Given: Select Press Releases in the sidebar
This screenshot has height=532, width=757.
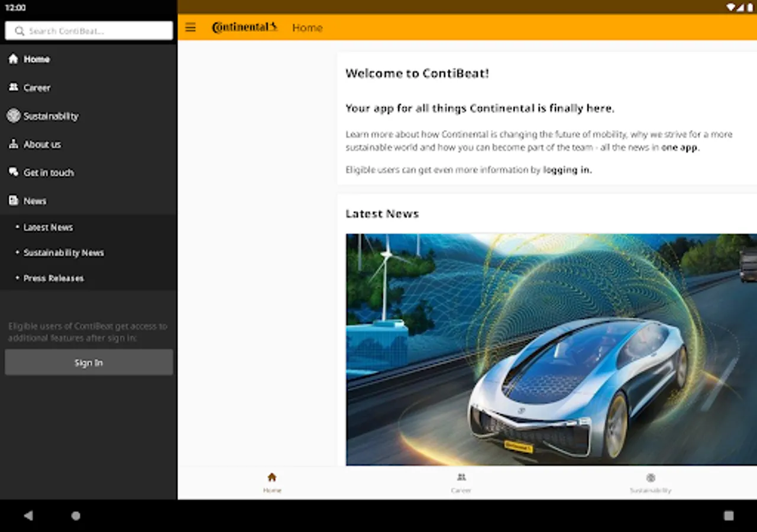Looking at the screenshot, I should click(54, 278).
